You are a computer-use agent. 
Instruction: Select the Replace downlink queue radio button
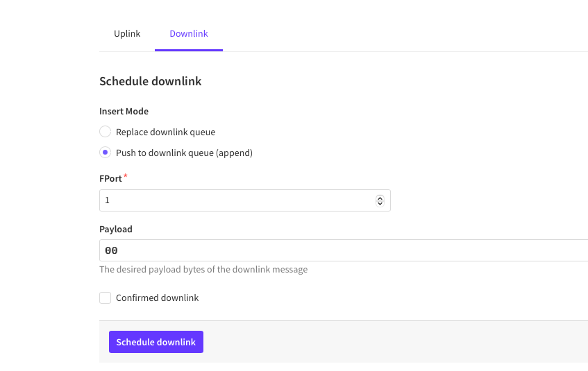pos(106,132)
